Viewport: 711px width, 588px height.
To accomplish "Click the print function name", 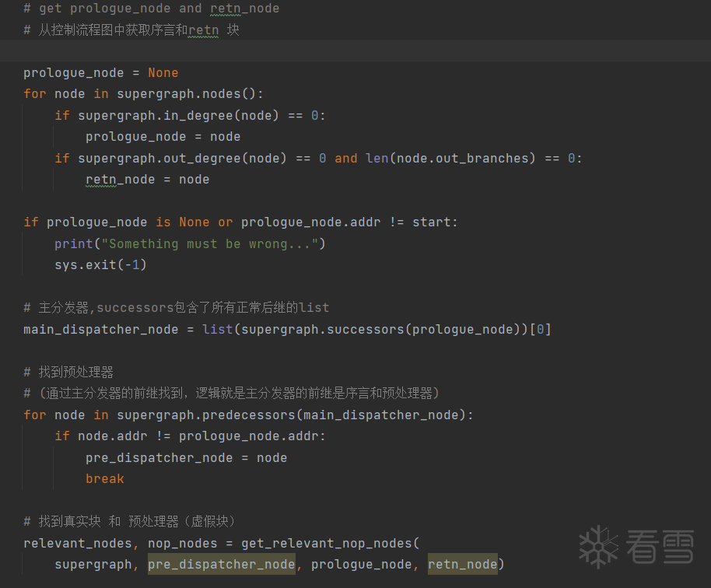I will pyautogui.click(x=73, y=243).
